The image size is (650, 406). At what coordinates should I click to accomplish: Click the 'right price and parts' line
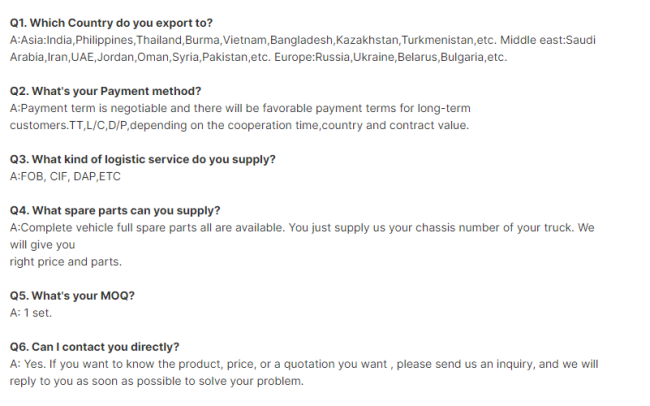pyautogui.click(x=65, y=262)
